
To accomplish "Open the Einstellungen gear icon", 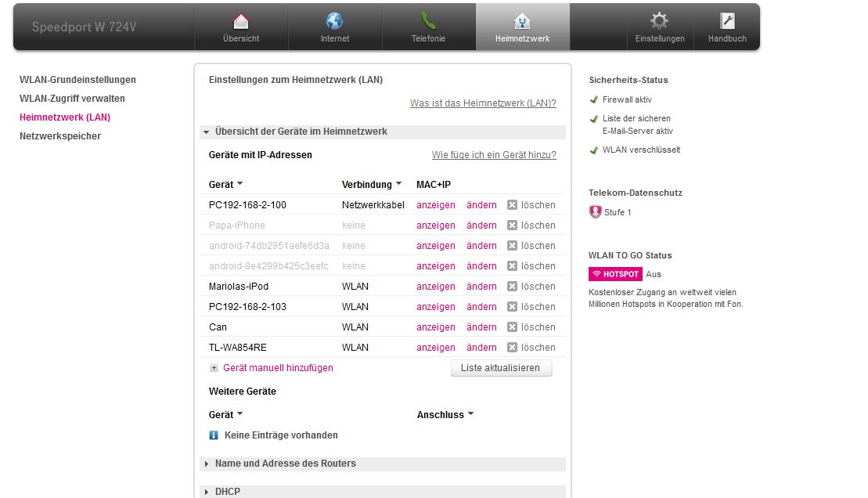I will (x=659, y=21).
